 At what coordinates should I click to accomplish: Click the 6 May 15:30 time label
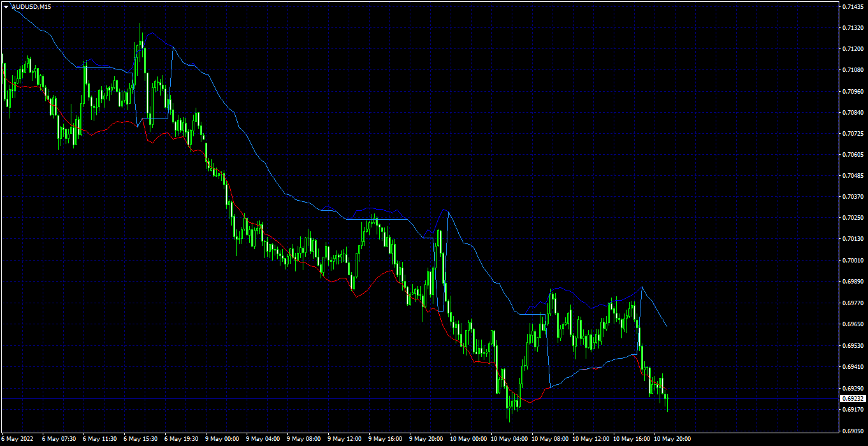140,438
